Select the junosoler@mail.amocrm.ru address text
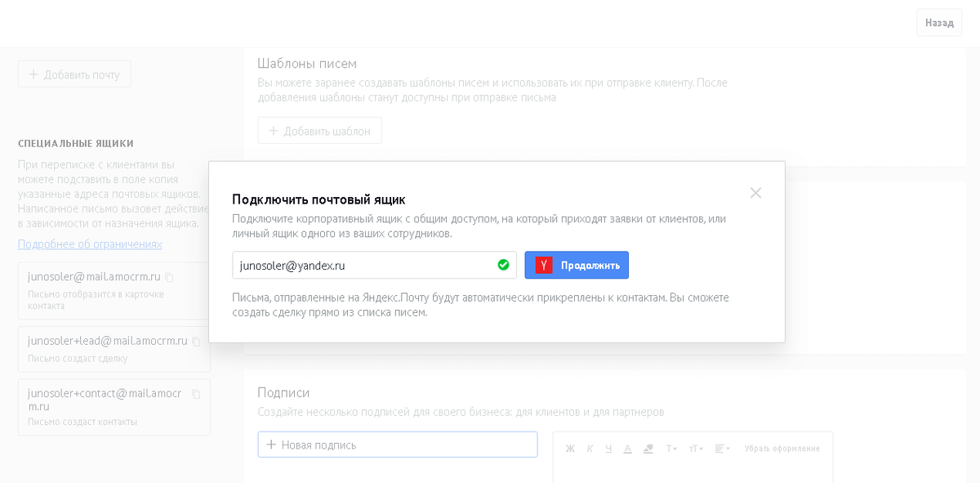980x483 pixels. [x=94, y=277]
